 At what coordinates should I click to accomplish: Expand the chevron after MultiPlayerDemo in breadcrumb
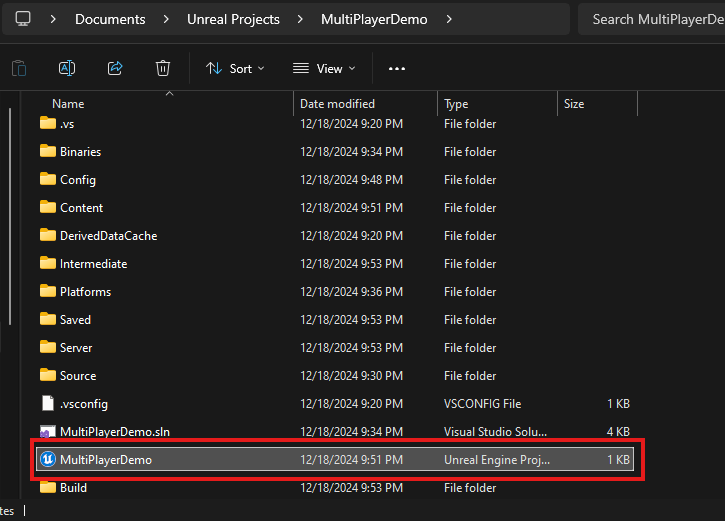tap(449, 19)
